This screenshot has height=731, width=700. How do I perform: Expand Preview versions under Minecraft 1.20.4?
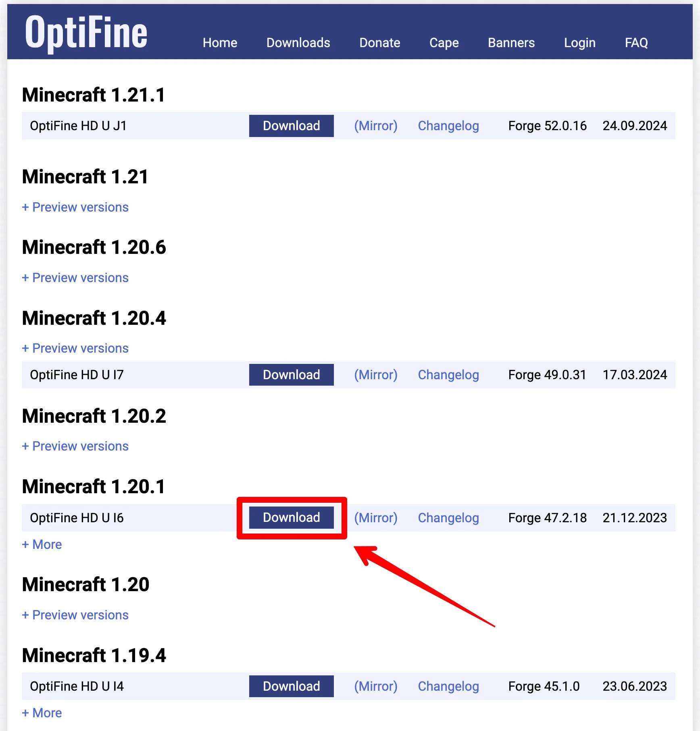coord(75,348)
